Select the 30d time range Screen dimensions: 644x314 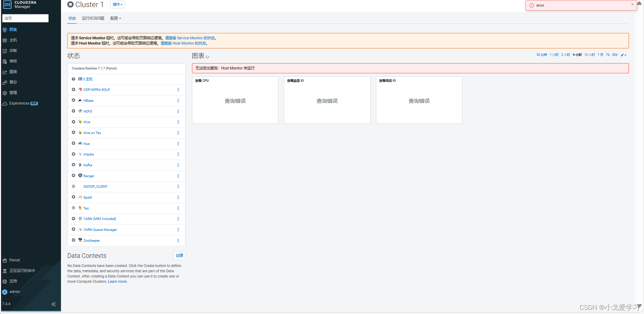[615, 55]
